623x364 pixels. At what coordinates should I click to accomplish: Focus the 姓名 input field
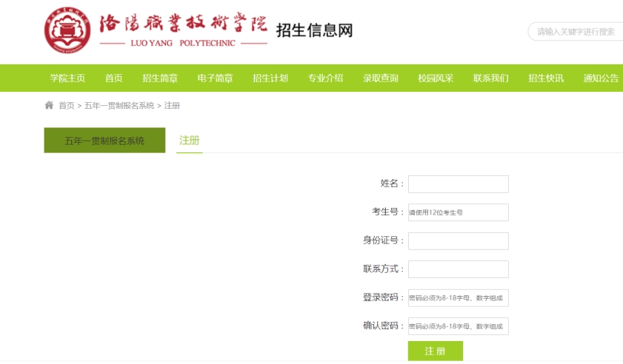(458, 184)
